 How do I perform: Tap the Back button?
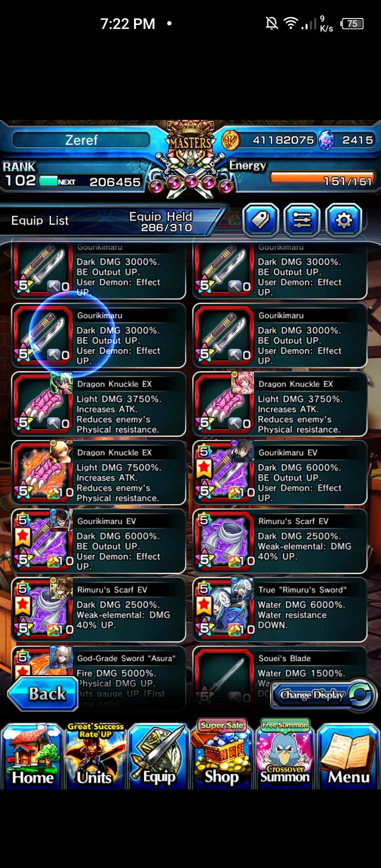coord(43,693)
